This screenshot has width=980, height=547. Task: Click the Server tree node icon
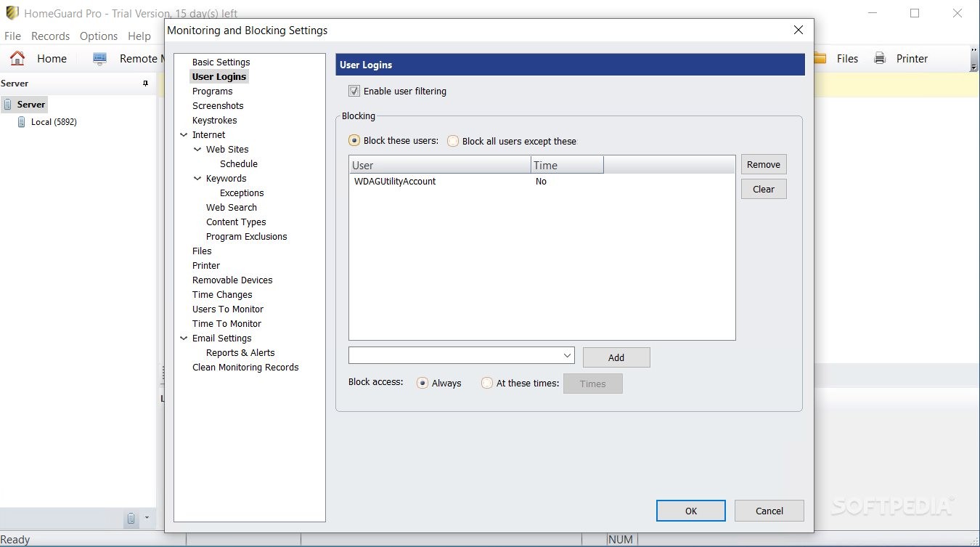[8, 105]
